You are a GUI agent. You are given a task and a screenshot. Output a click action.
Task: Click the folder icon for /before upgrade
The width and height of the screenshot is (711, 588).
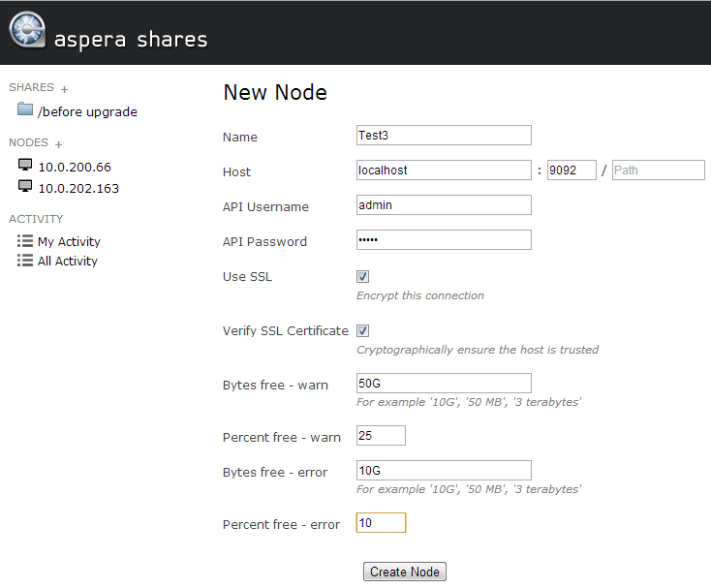click(25, 109)
